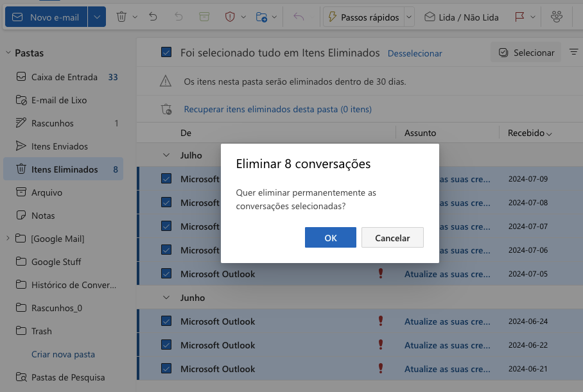Click Recuperar itens eliminados desta pasta link
Image resolution: width=583 pixels, height=392 pixels.
click(278, 109)
